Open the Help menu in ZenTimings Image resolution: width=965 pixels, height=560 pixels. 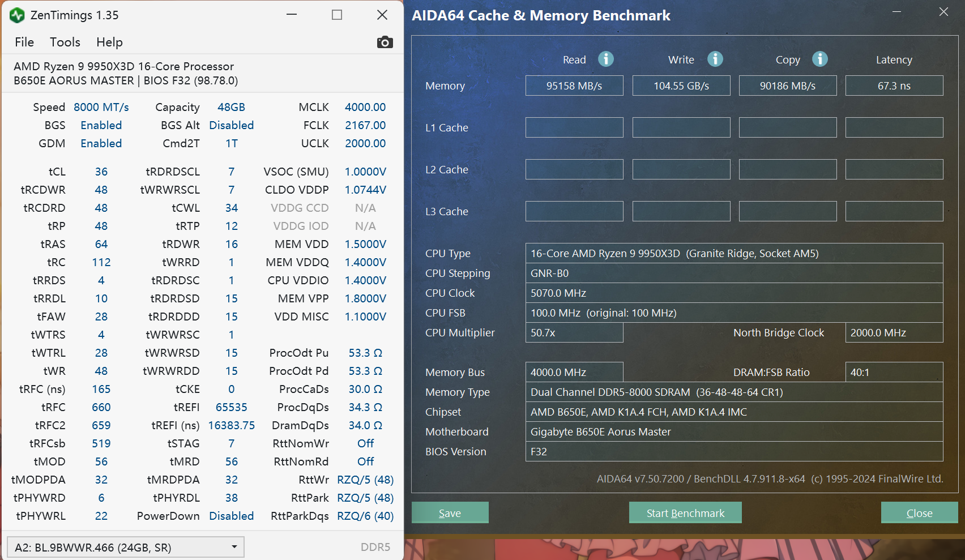109,42
